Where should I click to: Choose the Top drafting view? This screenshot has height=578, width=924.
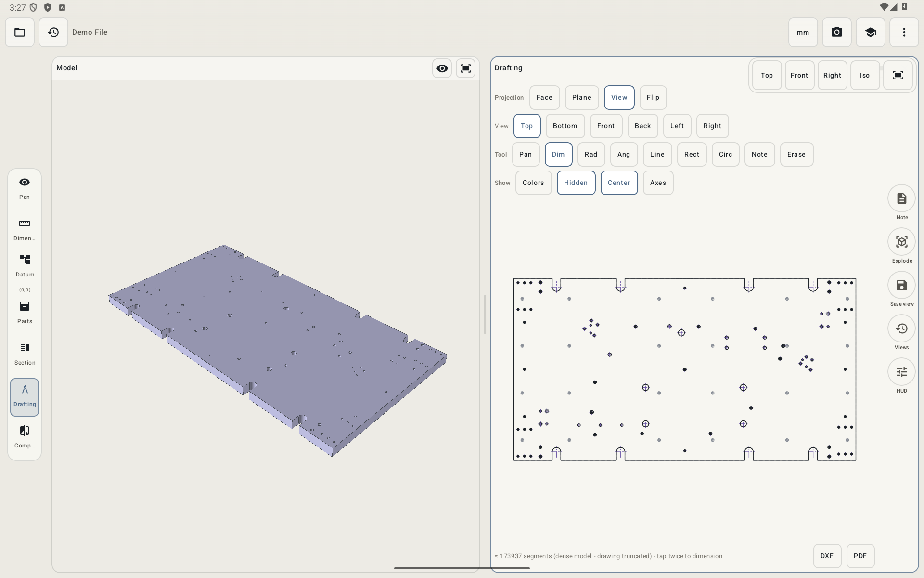point(527,126)
